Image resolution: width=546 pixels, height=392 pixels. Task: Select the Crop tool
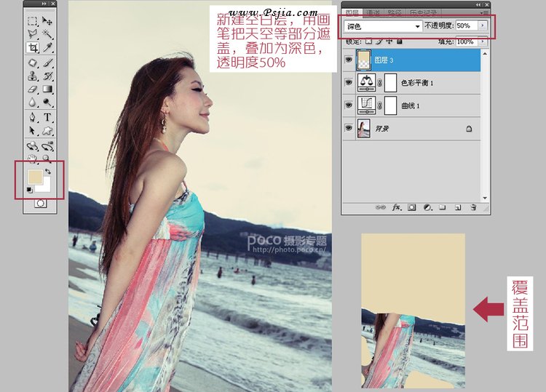point(33,48)
